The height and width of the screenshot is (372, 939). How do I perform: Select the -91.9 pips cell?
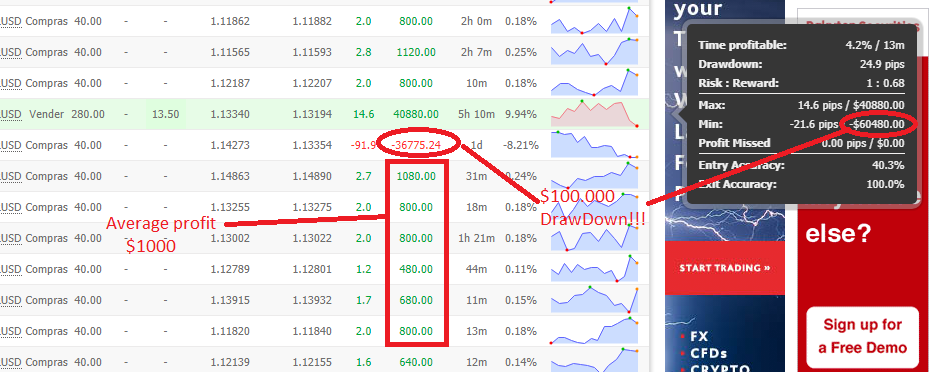point(364,145)
